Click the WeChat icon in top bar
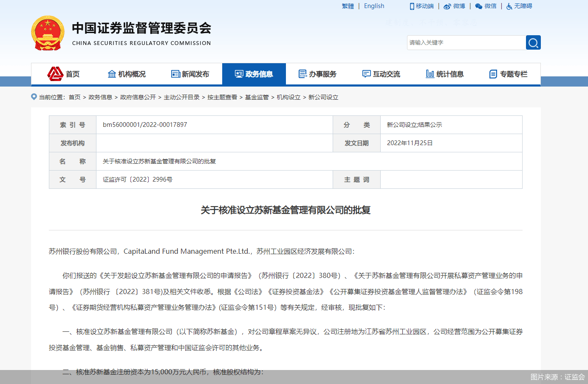Viewport: 588px width, 384px height. point(479,6)
